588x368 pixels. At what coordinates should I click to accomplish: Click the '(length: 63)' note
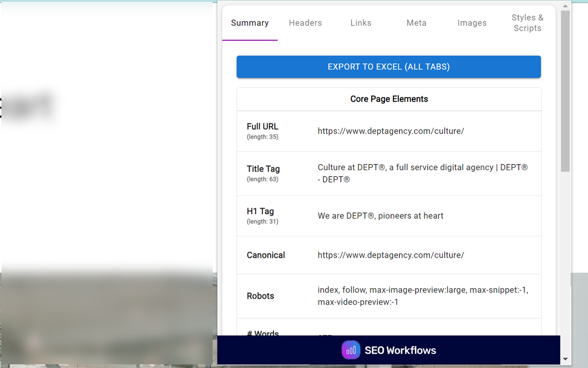(x=262, y=179)
